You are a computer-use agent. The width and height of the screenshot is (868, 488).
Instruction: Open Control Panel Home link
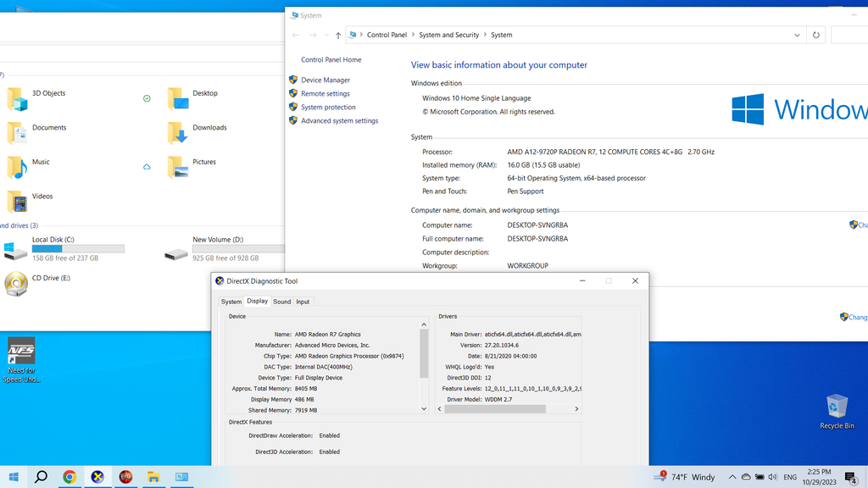(x=331, y=60)
